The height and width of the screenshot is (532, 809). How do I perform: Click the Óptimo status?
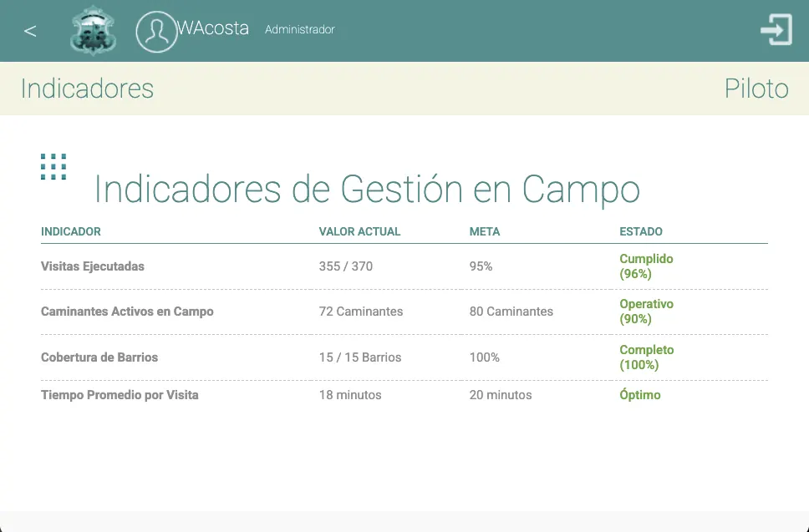coord(640,395)
